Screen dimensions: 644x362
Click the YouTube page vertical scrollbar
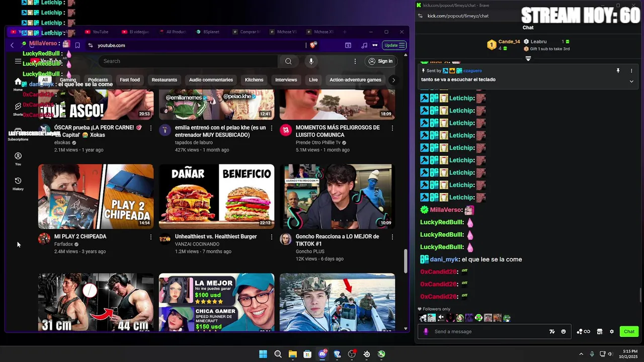406,260
